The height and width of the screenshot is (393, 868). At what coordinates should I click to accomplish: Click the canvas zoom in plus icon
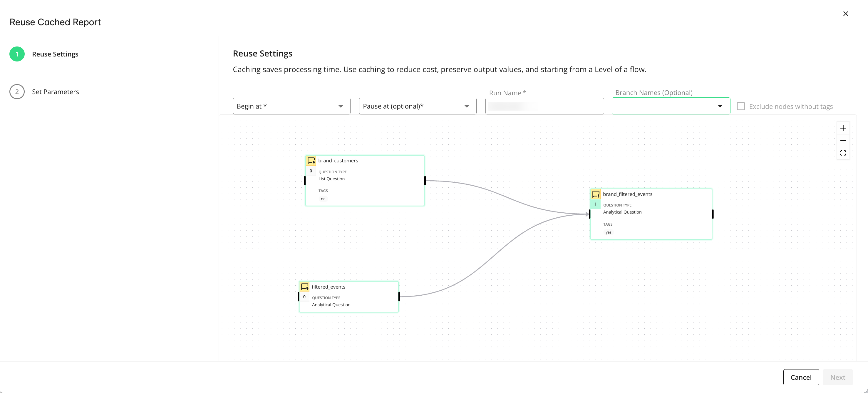(843, 128)
